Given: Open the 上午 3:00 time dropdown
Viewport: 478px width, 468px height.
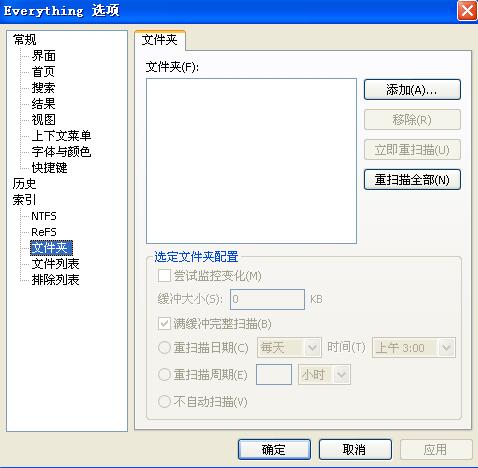Looking at the screenshot, I should (x=414, y=348).
